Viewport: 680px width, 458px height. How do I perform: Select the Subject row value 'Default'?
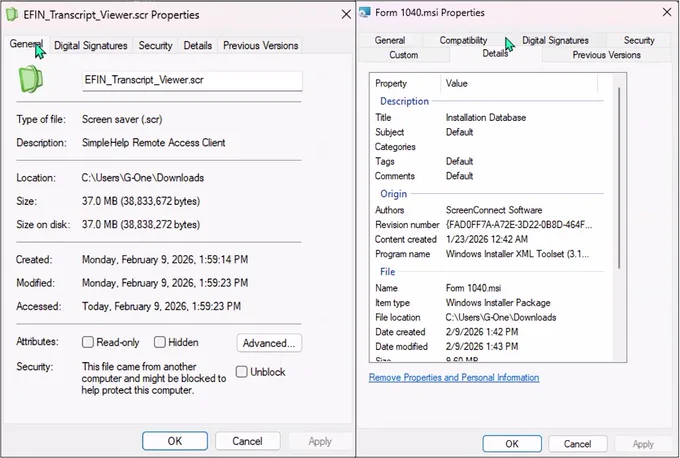pos(459,132)
